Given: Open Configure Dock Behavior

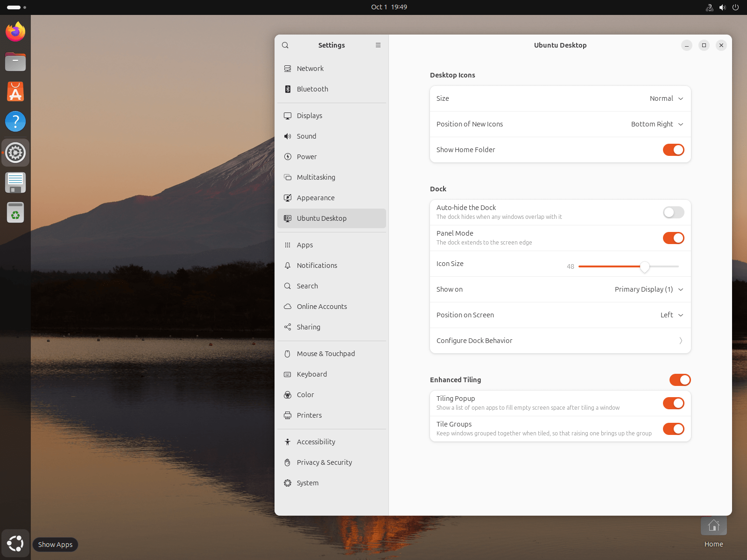Looking at the screenshot, I should pos(560,341).
